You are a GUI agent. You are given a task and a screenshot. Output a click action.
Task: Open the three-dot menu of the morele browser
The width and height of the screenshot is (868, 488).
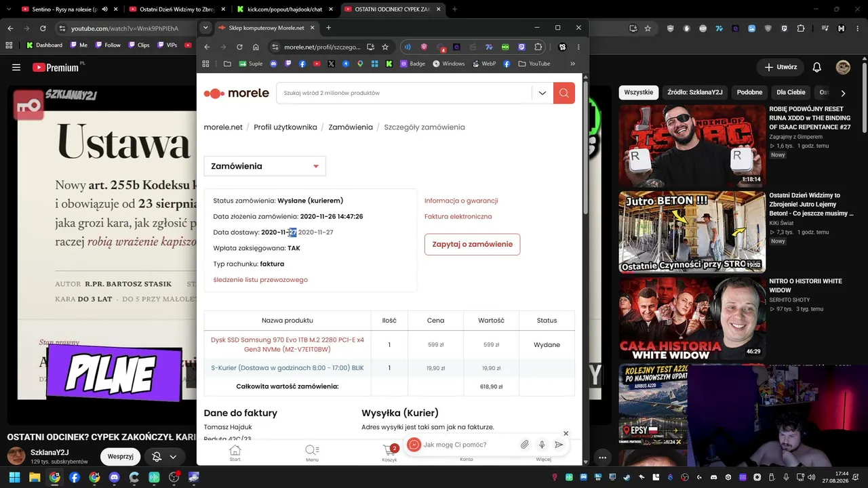[578, 47]
